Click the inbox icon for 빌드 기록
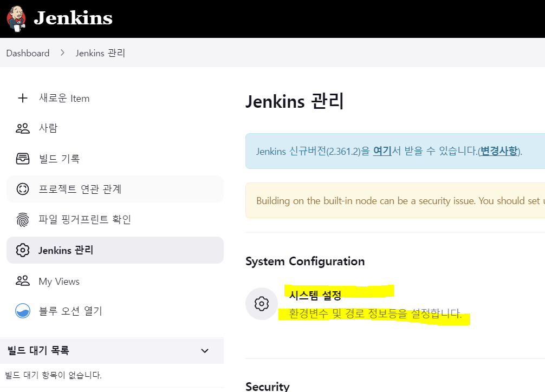The width and height of the screenshot is (545, 392). click(23, 159)
